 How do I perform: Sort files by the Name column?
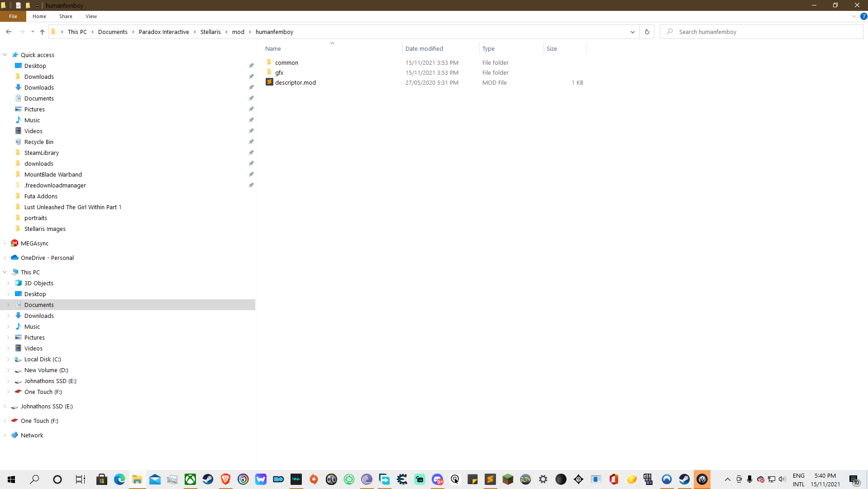point(333,48)
